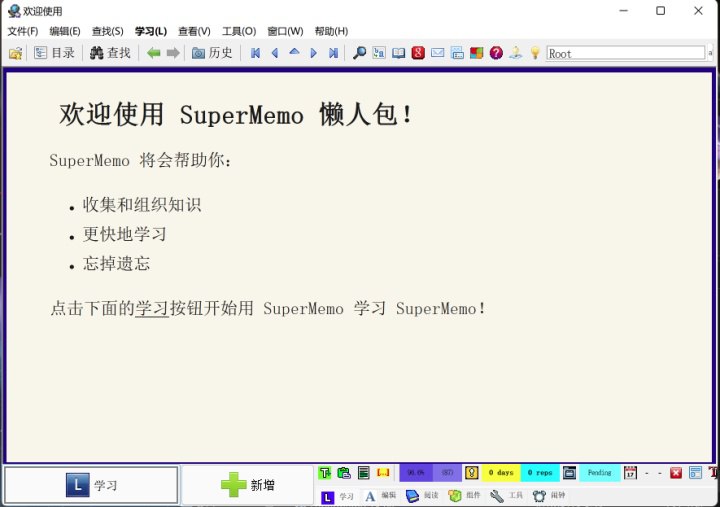
Task: Open the 文件(F) menu
Action: tap(22, 31)
